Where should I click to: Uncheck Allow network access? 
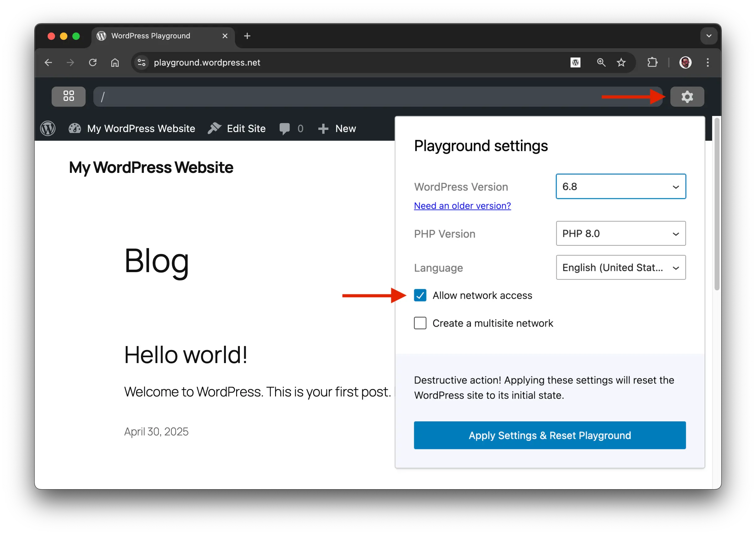pyautogui.click(x=420, y=295)
